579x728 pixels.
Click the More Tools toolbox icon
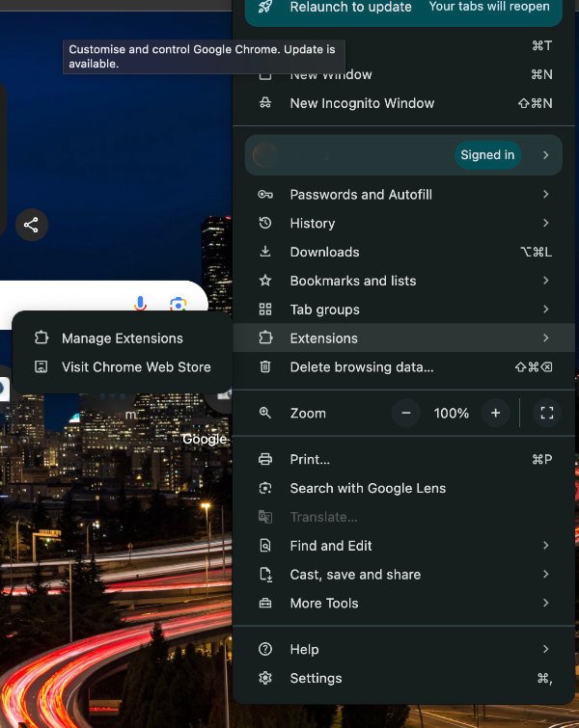[265, 603]
